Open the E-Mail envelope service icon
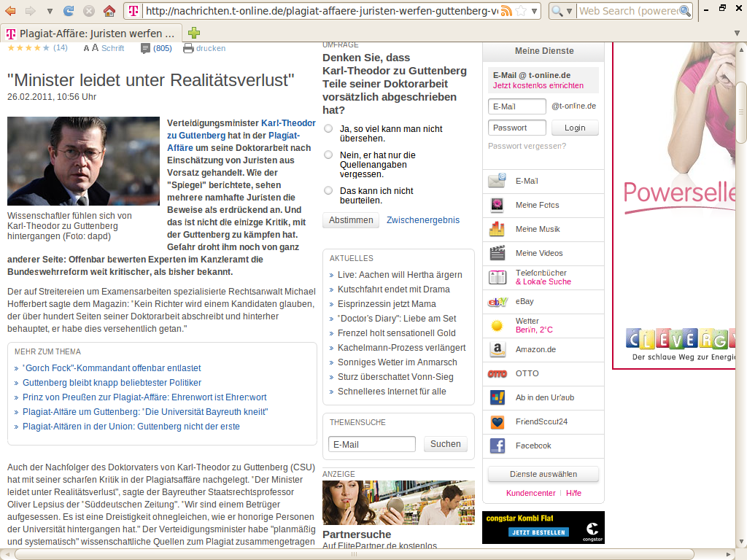 pos(497,181)
